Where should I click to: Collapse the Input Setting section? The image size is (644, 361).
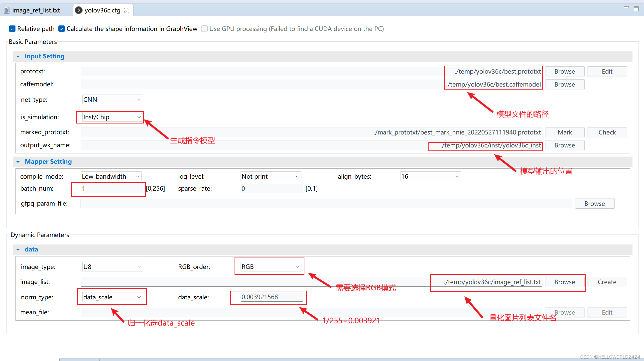18,56
